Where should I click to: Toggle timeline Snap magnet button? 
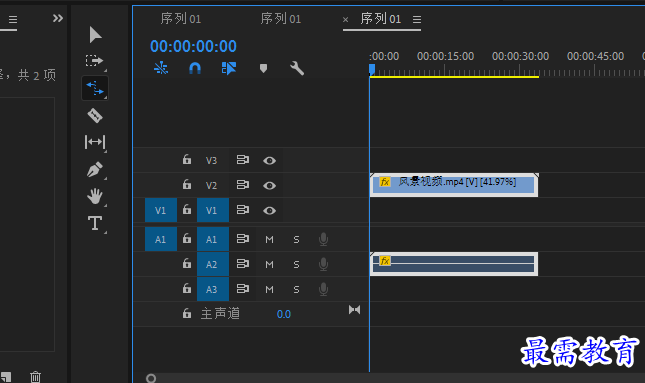(x=195, y=68)
